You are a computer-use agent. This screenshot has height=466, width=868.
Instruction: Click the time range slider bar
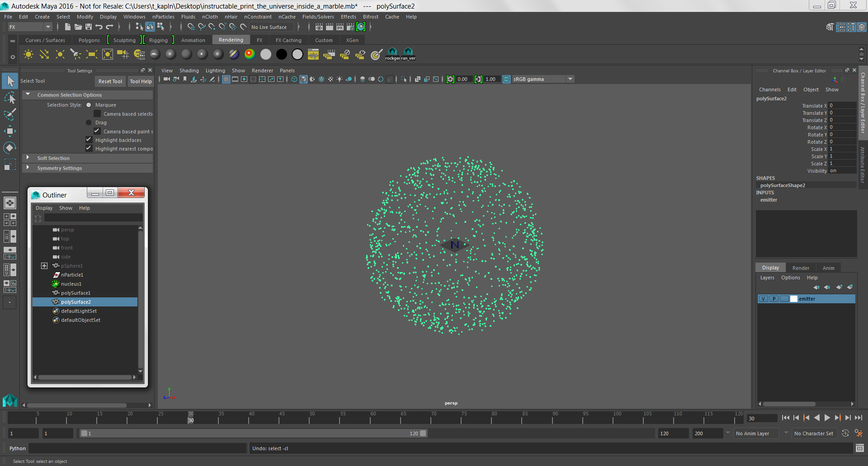pyautogui.click(x=253, y=433)
